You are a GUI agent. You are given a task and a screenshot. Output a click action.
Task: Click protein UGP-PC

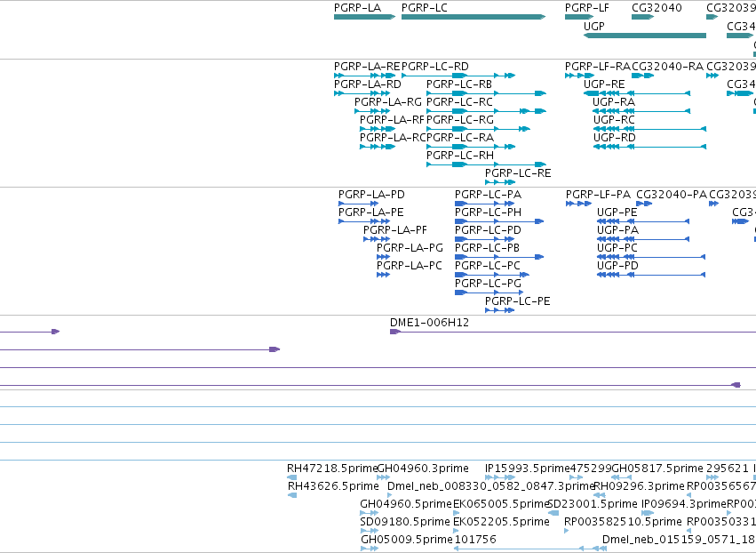coord(651,257)
